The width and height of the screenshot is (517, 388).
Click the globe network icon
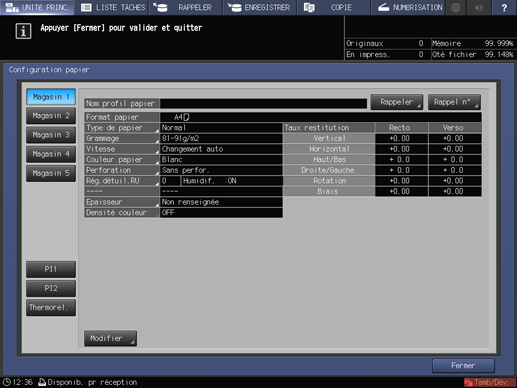(456, 7)
